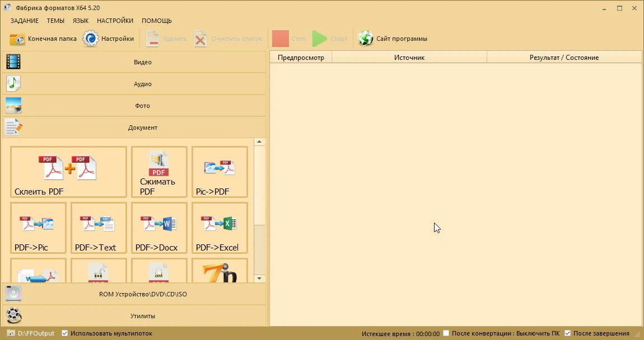Click the green Старт button
The height and width of the screenshot is (340, 644).
[x=329, y=39]
